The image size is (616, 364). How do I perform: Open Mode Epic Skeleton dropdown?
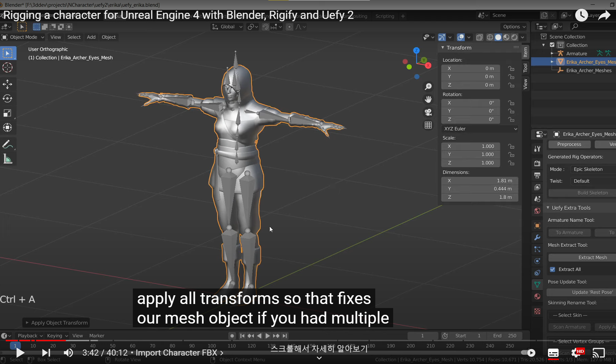click(593, 169)
